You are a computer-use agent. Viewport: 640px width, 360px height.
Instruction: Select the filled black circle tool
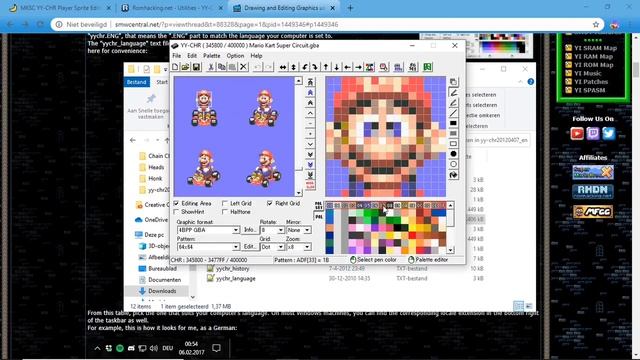click(x=453, y=154)
